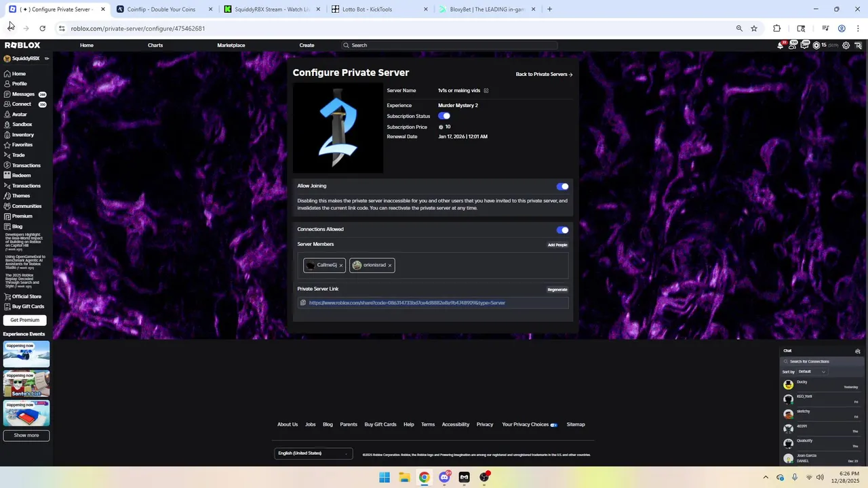868x488 pixels.
Task: Open Inventory in the sidebar
Action: coord(22,134)
